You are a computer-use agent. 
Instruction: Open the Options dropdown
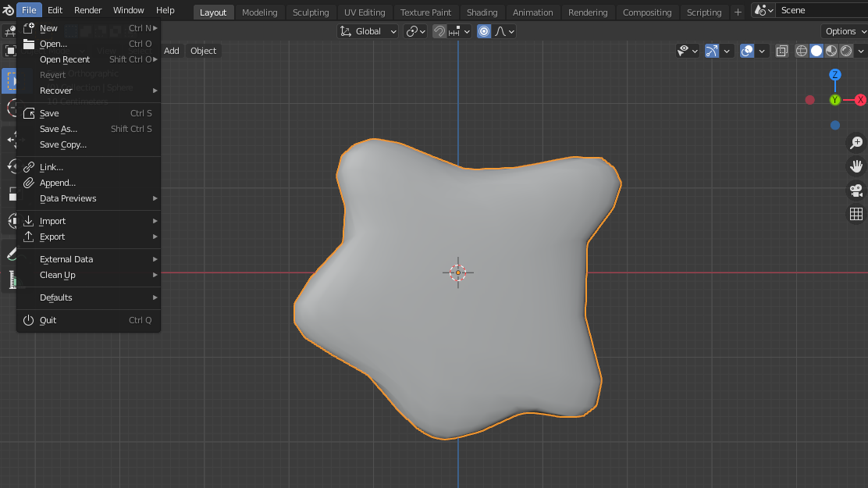[844, 31]
